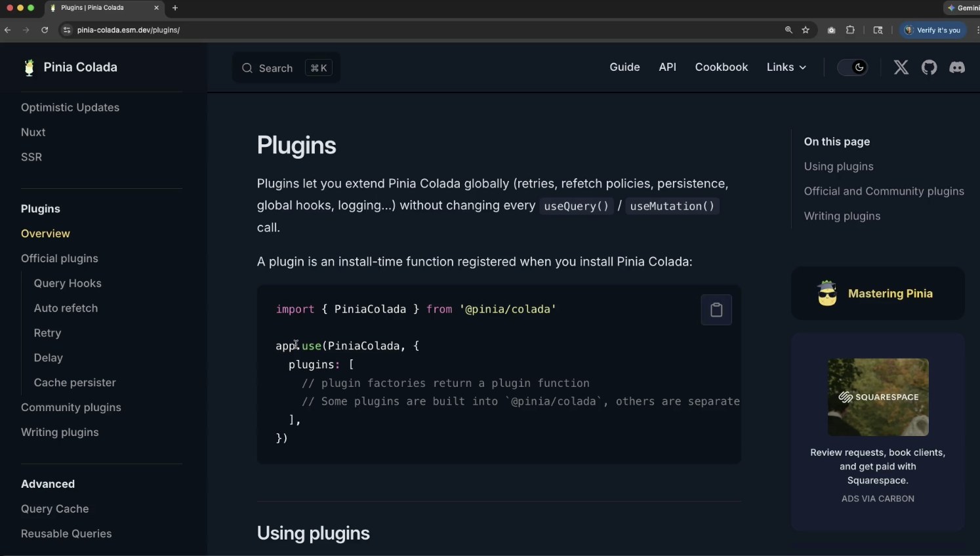Screen dimensions: 980x556
Task: Click the Verify it's you profile button
Action: coord(932,30)
